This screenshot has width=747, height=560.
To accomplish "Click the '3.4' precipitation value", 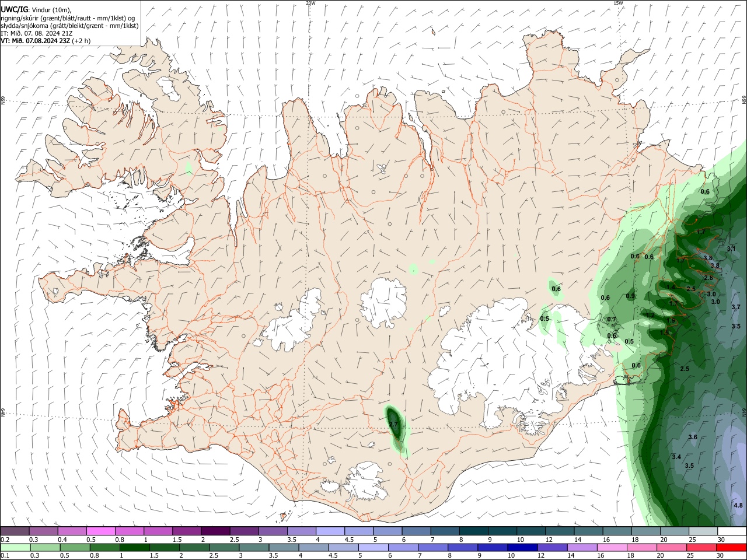I will [x=676, y=457].
